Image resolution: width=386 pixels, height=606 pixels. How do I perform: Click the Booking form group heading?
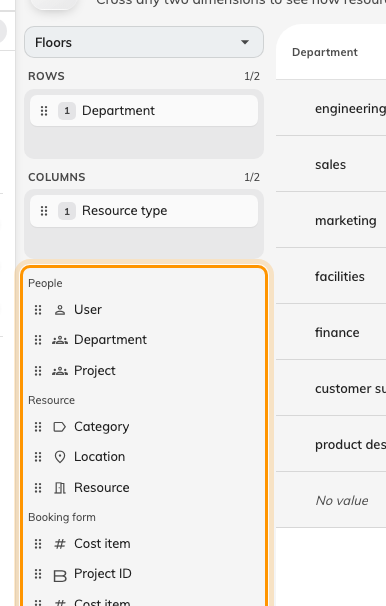(x=62, y=517)
